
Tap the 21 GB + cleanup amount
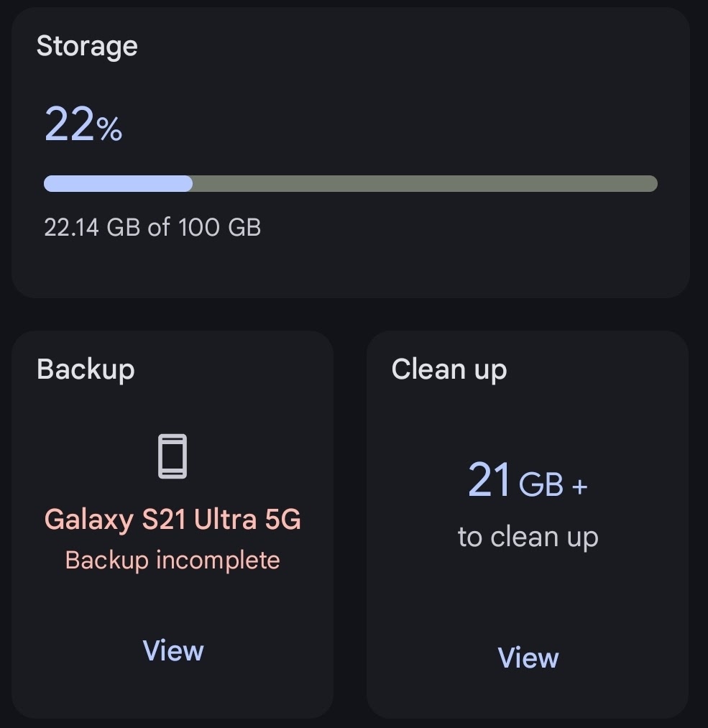tap(528, 479)
